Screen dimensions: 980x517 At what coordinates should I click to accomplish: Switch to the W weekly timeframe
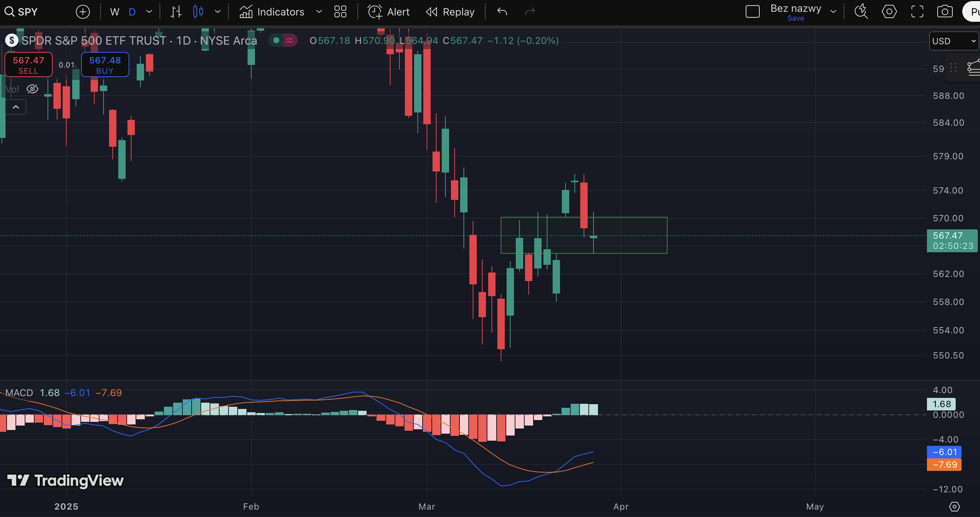coord(114,12)
